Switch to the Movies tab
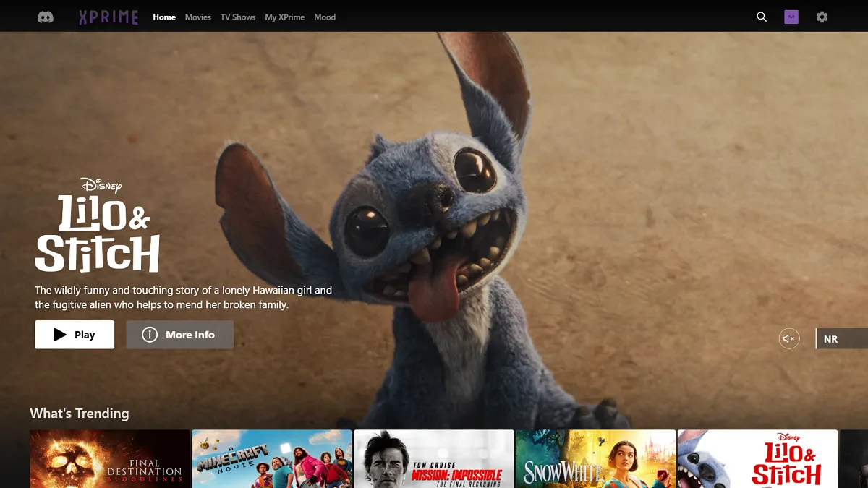The image size is (868, 488). coord(197,17)
